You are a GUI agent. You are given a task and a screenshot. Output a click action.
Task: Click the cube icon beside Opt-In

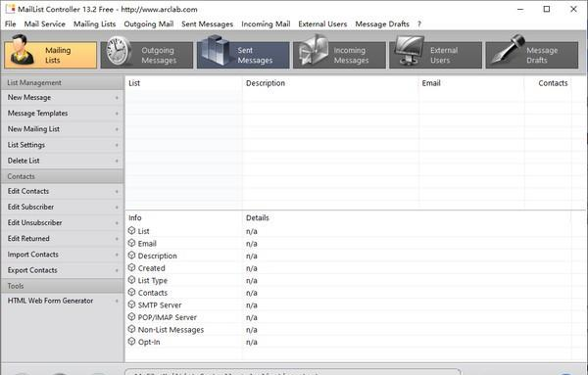pos(131,342)
